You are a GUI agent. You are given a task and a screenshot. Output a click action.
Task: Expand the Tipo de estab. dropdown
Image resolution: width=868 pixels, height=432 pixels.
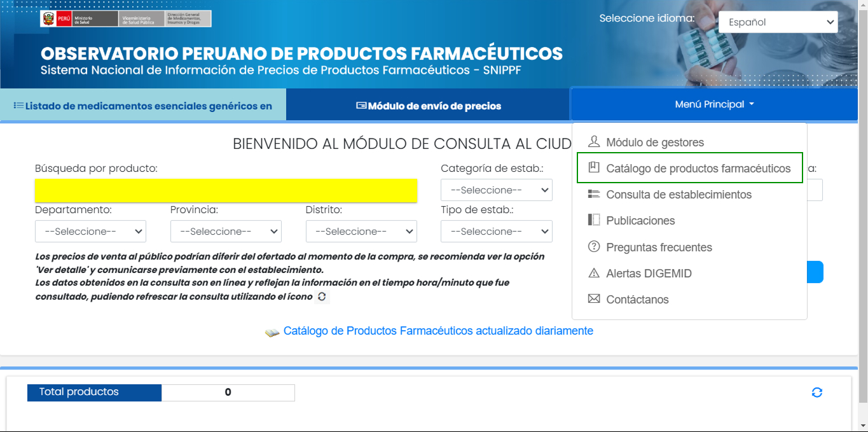click(x=496, y=232)
